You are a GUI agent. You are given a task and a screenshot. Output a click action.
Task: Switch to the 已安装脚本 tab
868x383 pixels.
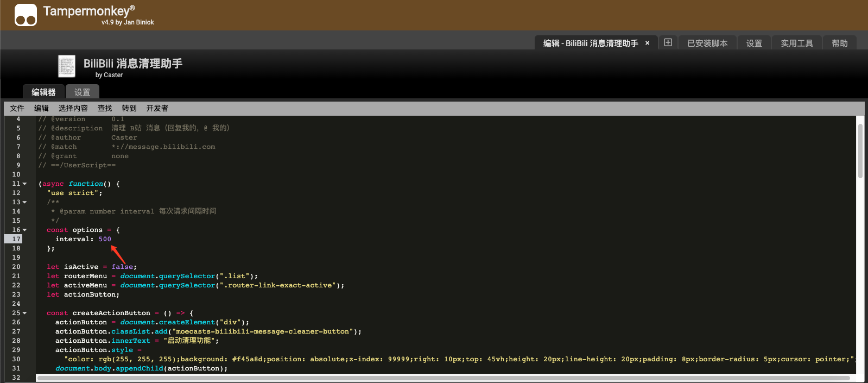pyautogui.click(x=707, y=43)
